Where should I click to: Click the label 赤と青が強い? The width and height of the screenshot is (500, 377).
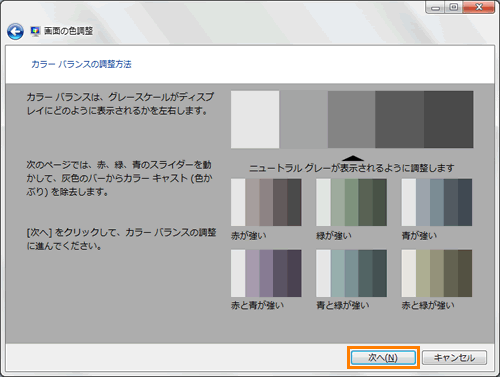257,305
